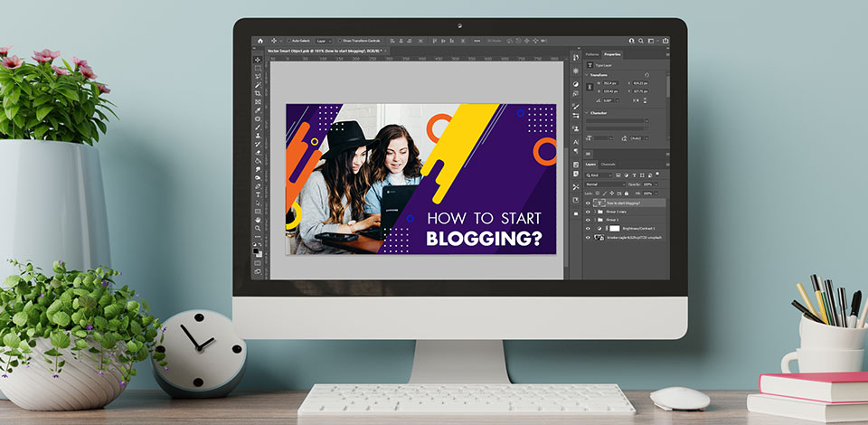
Task: Select the Spot Healing Brush tool
Action: [258, 119]
